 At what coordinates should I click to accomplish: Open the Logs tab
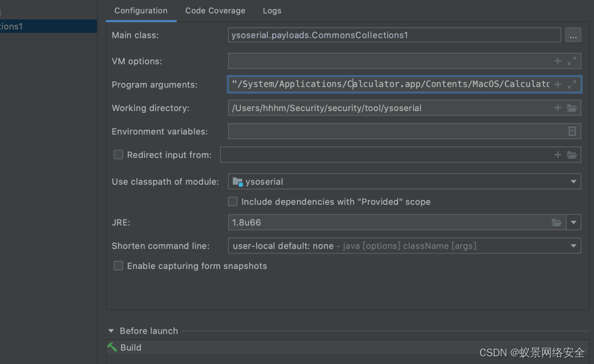(x=272, y=10)
